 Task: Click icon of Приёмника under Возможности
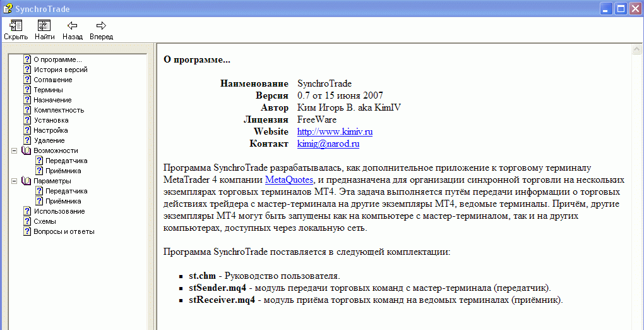coord(39,171)
